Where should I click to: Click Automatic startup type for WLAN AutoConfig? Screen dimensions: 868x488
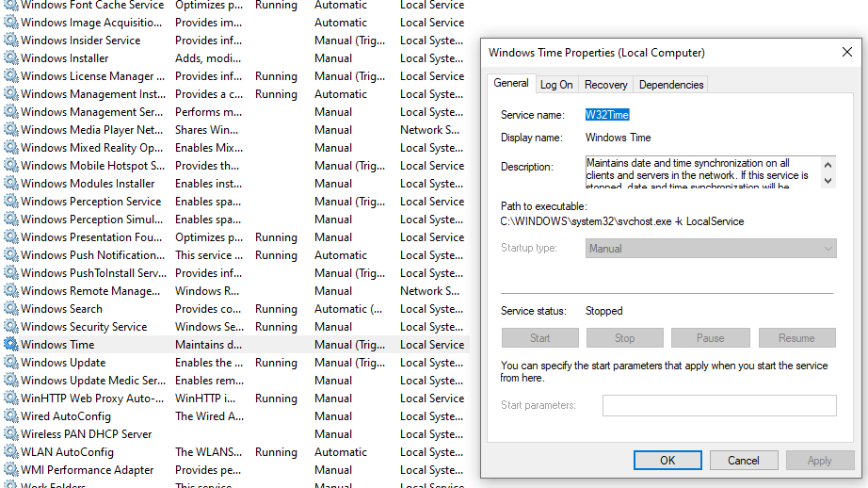[x=341, y=452]
